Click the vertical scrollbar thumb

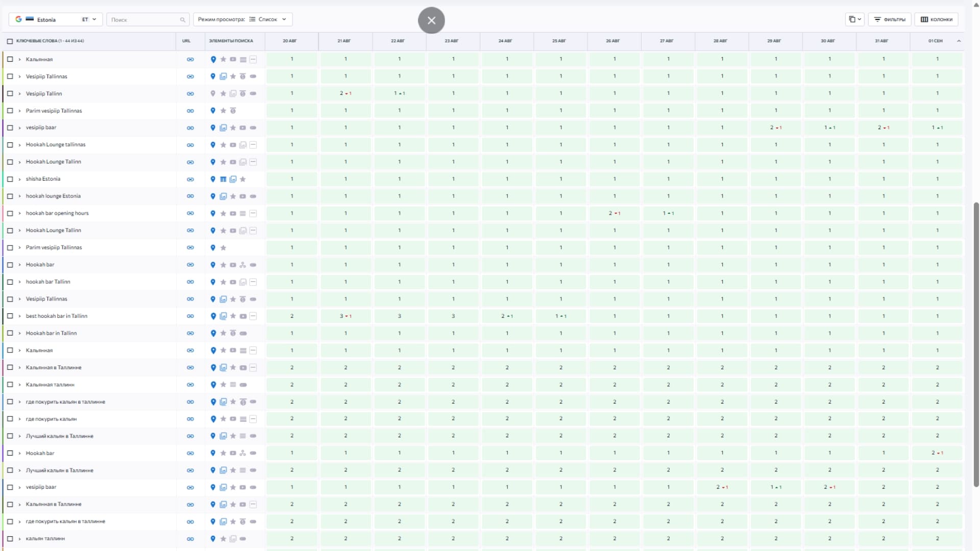click(x=976, y=344)
